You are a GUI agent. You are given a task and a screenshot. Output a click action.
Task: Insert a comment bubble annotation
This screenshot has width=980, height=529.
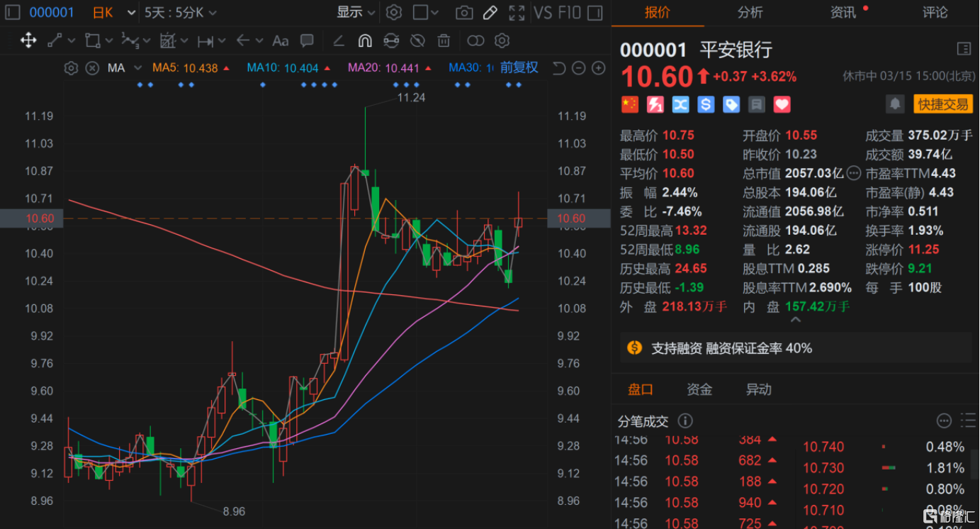click(307, 40)
